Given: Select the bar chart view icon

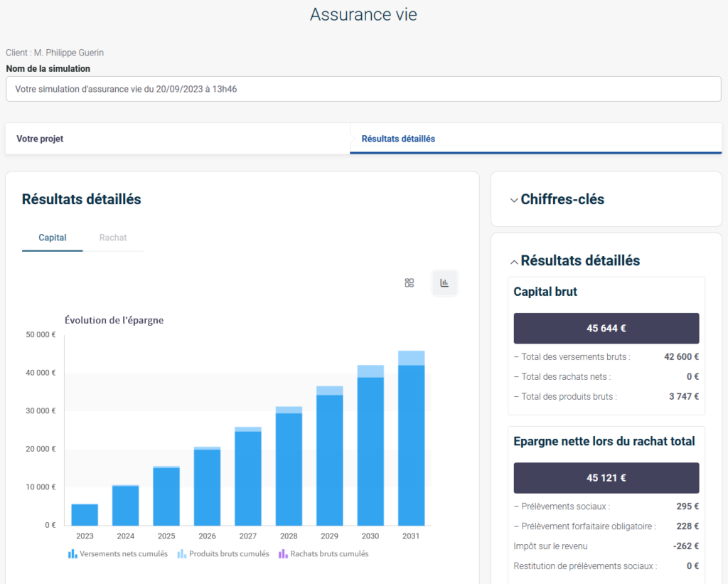Looking at the screenshot, I should click(444, 283).
